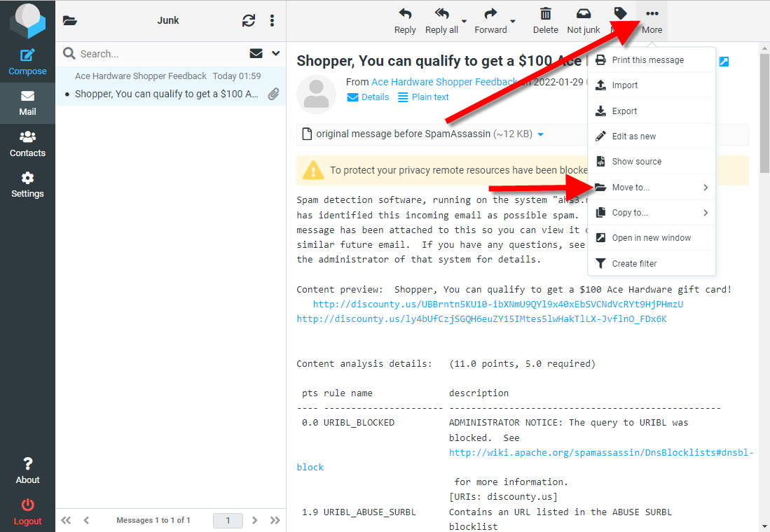Refresh the Junk message list
This screenshot has width=770, height=532.
pyautogui.click(x=249, y=20)
